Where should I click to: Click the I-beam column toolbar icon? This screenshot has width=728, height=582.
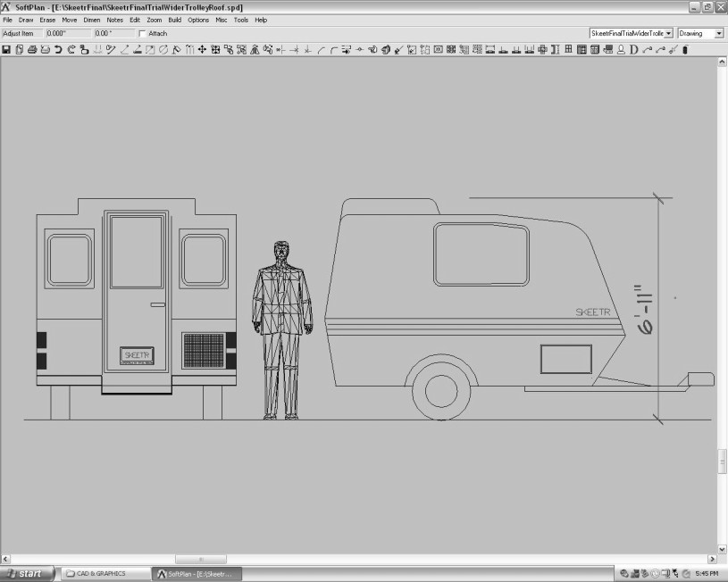click(x=556, y=50)
